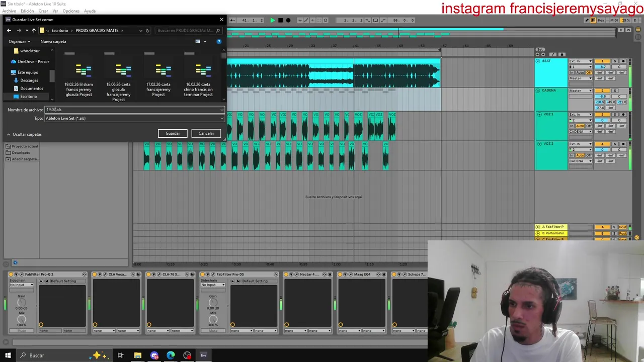This screenshot has height=362, width=644.
Task: Jump to next locator arrow
Action: (543, 54)
